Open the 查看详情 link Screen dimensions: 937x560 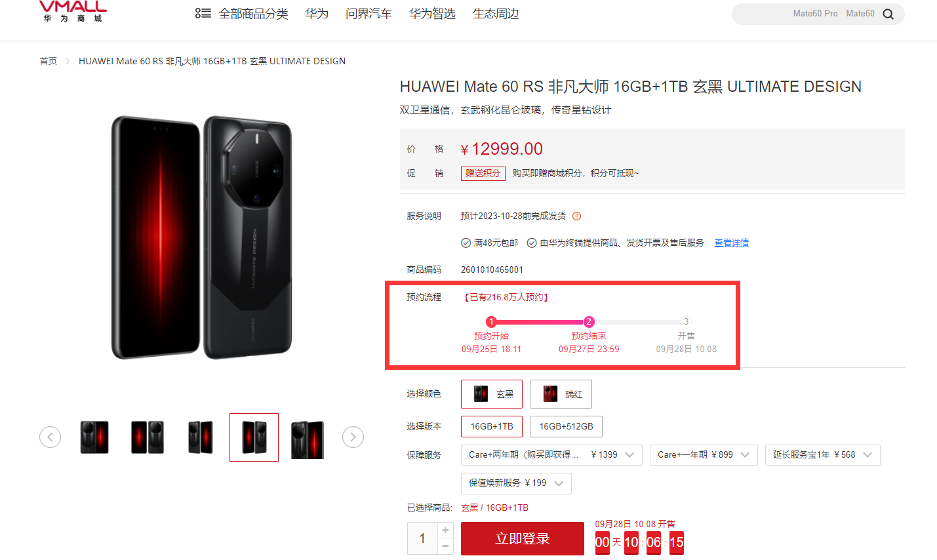(x=731, y=243)
